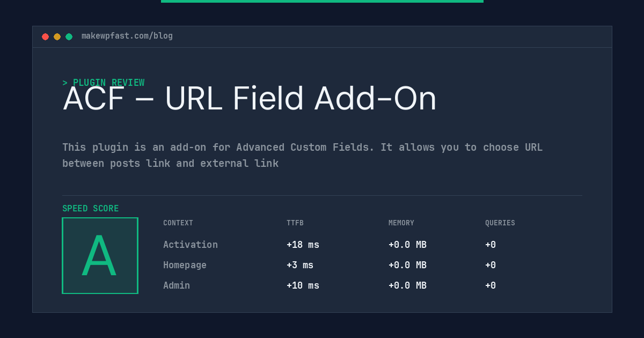
Task: Click the Admin queries value +0
Action: pos(491,285)
